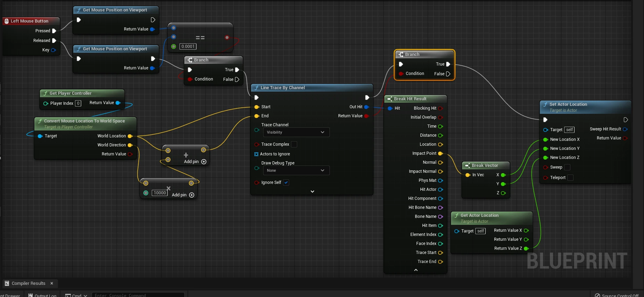Collapse Break Hit Result pins with the arrow

tap(416, 270)
